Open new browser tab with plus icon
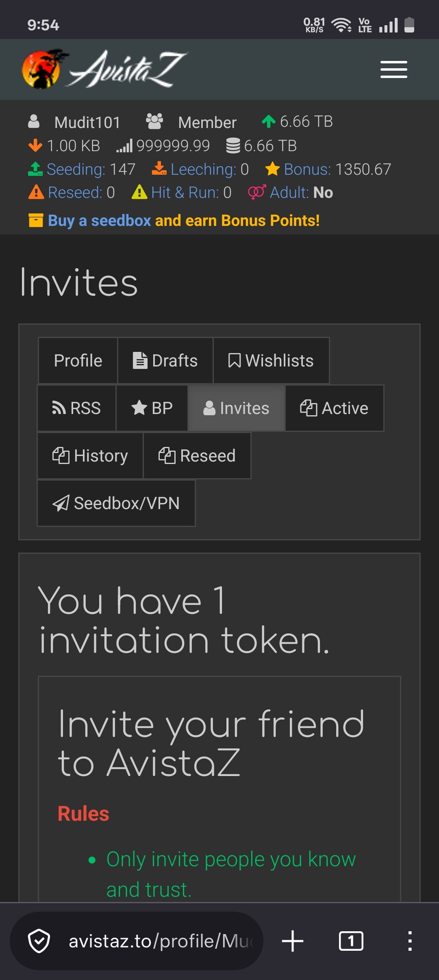This screenshot has width=439, height=980. point(292,941)
